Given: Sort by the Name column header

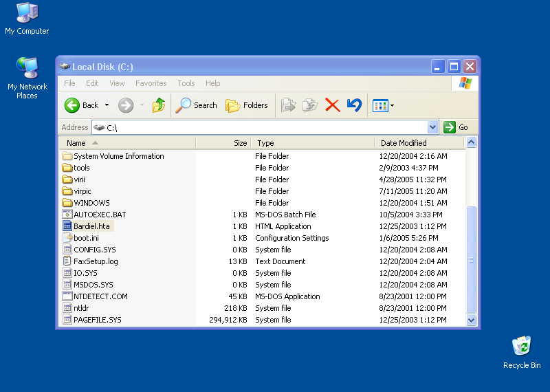Looking at the screenshot, I should pyautogui.click(x=127, y=143).
